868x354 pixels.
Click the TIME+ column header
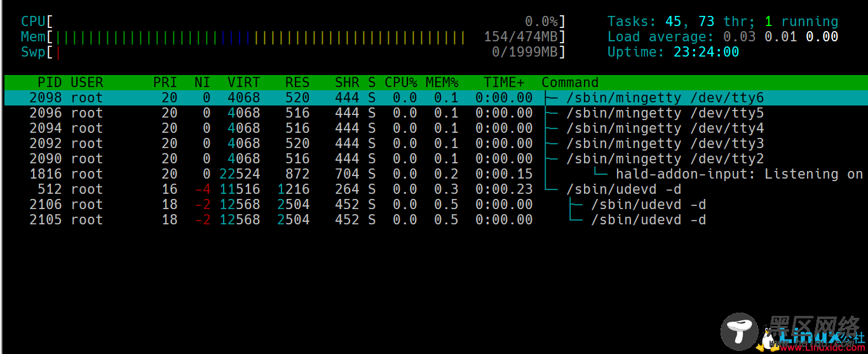505,83
